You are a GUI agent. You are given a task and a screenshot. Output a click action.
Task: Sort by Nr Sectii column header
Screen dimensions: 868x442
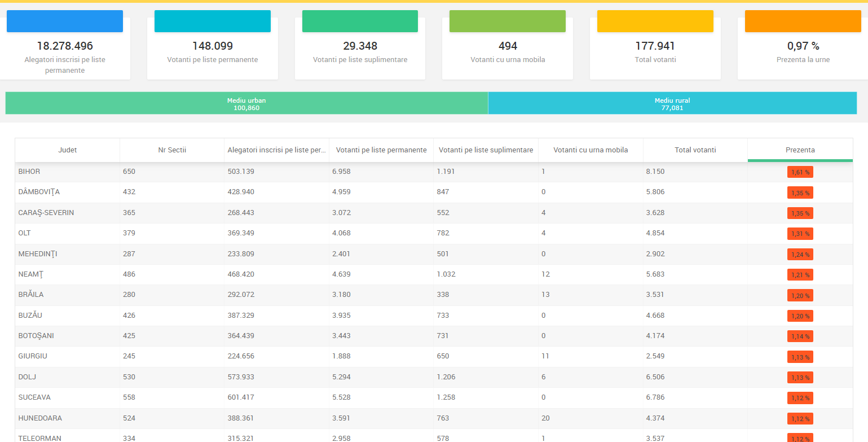pos(172,150)
